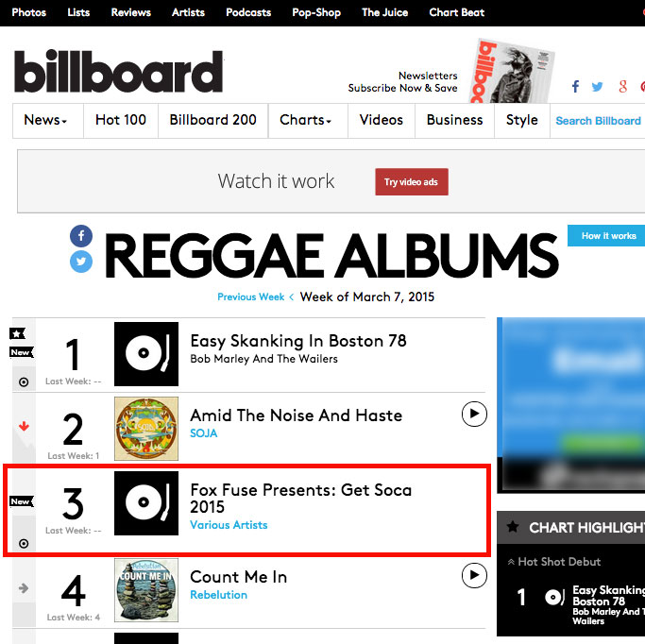Screen dimensions: 645x644
Task: Expand the News dropdown menu
Action: point(45,121)
